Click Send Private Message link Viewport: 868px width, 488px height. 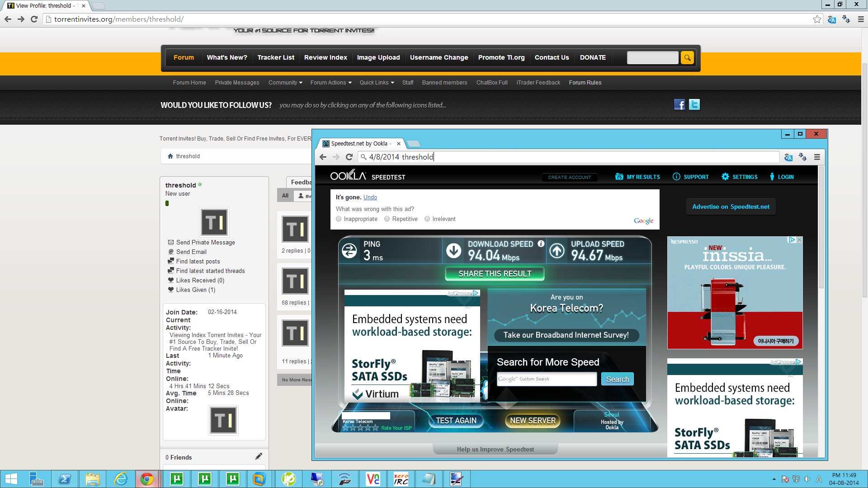[206, 243]
